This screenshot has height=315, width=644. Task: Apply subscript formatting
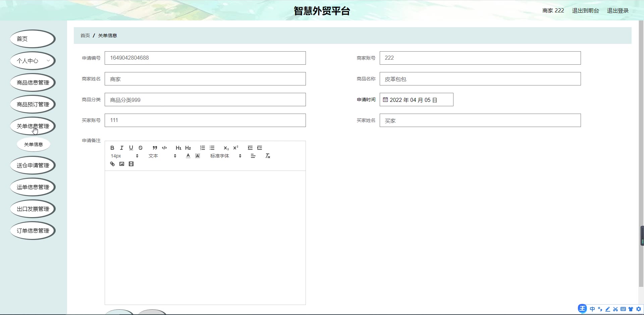coord(226,148)
